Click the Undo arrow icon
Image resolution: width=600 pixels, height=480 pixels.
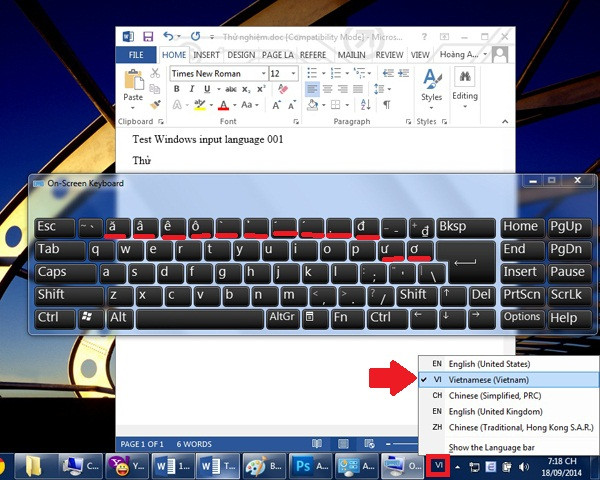[x=168, y=36]
